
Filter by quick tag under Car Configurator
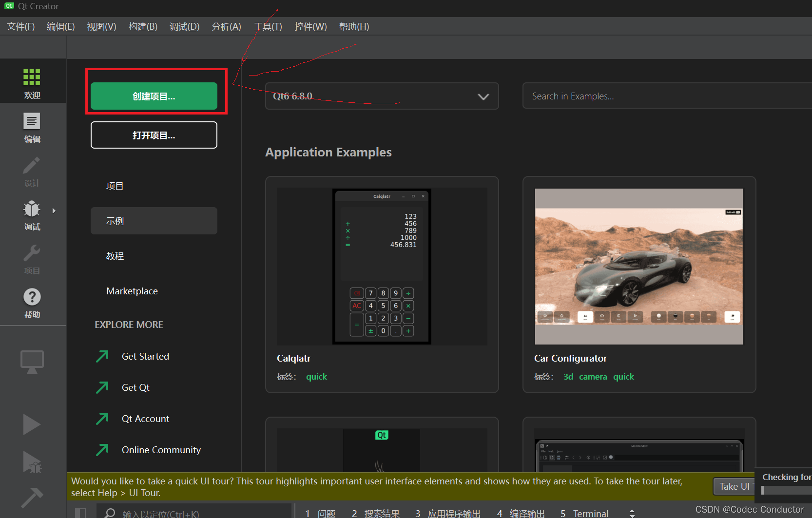click(623, 377)
